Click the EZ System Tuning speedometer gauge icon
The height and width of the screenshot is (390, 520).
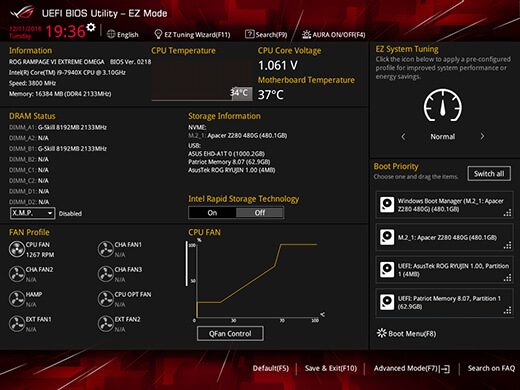(443, 105)
